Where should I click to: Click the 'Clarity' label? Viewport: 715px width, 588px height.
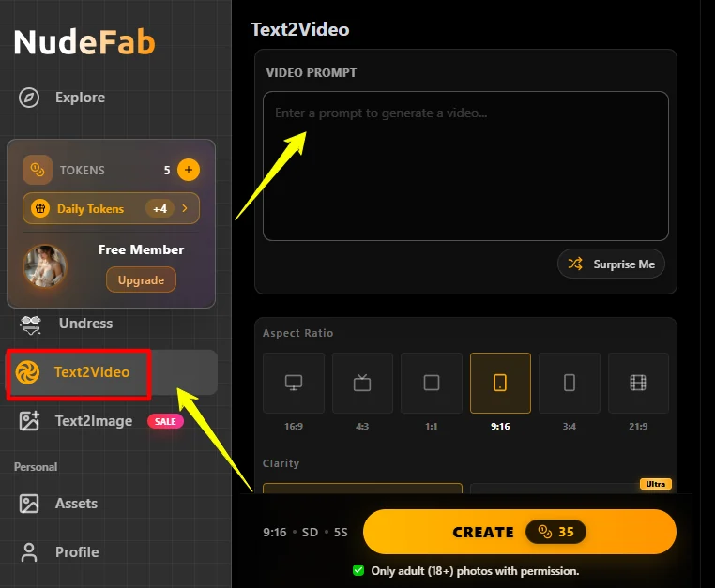click(281, 463)
